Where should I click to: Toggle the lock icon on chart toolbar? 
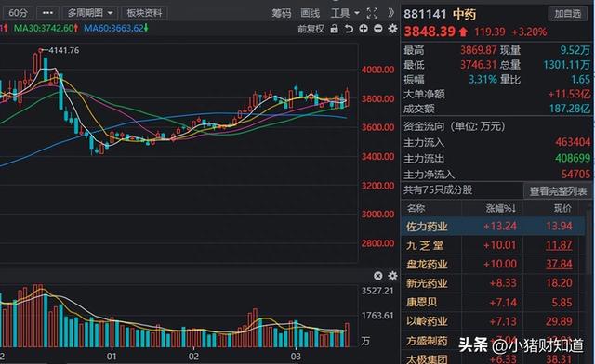(x=334, y=29)
